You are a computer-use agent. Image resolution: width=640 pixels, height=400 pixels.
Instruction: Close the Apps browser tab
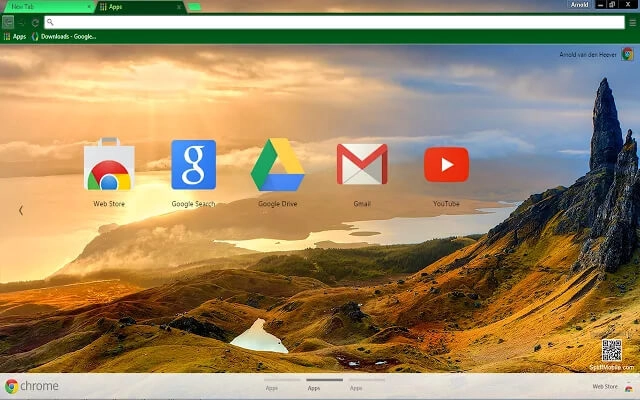(x=179, y=7)
